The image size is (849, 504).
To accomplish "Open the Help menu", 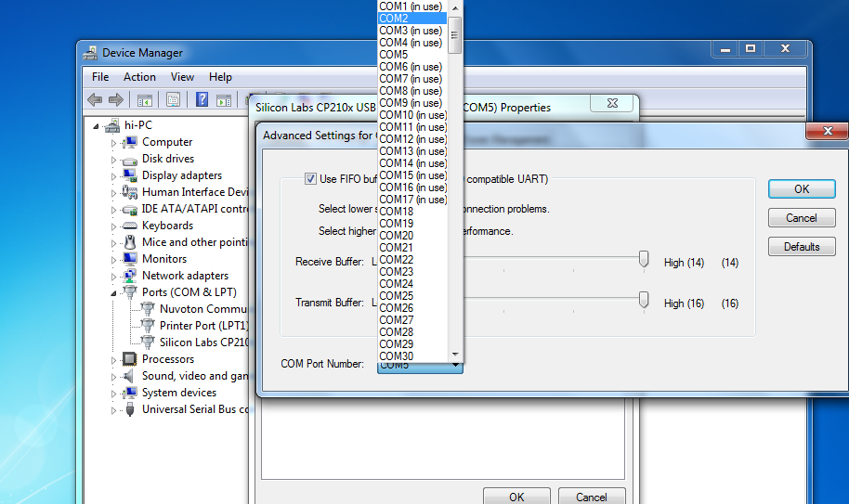I will tap(220, 77).
